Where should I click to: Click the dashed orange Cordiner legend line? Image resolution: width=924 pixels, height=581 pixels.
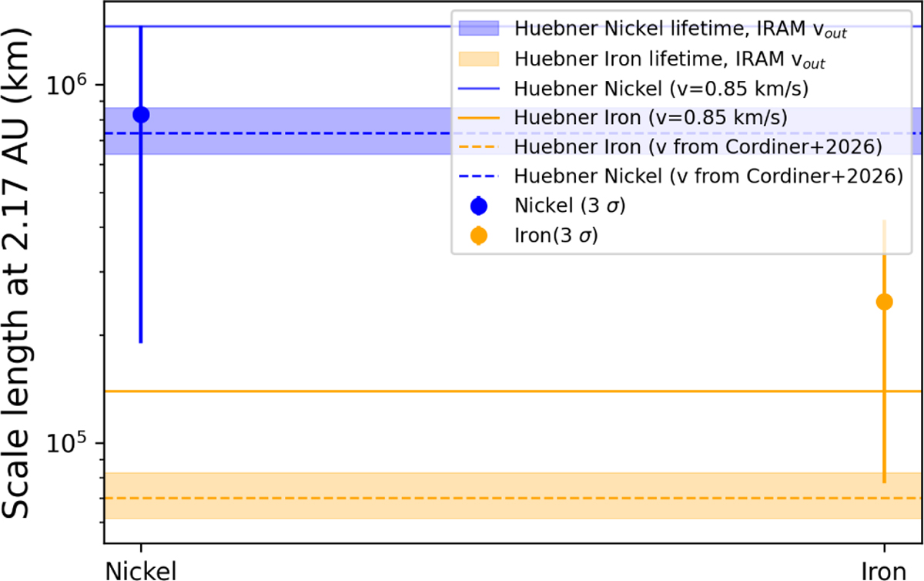click(x=479, y=146)
